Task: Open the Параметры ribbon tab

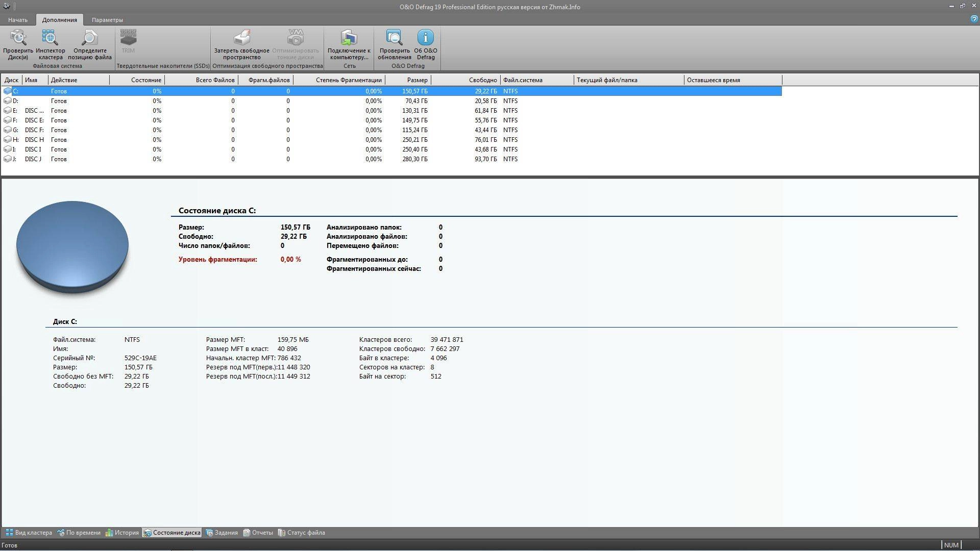Action: click(107, 20)
